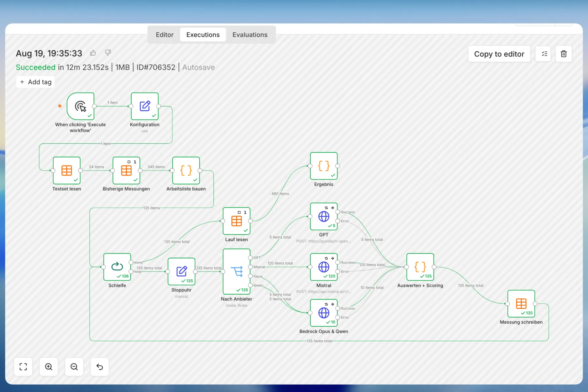Open the Schleife loop node

[117, 267]
